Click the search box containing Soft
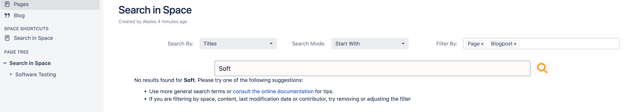644x112 pixels. [x=372, y=68]
